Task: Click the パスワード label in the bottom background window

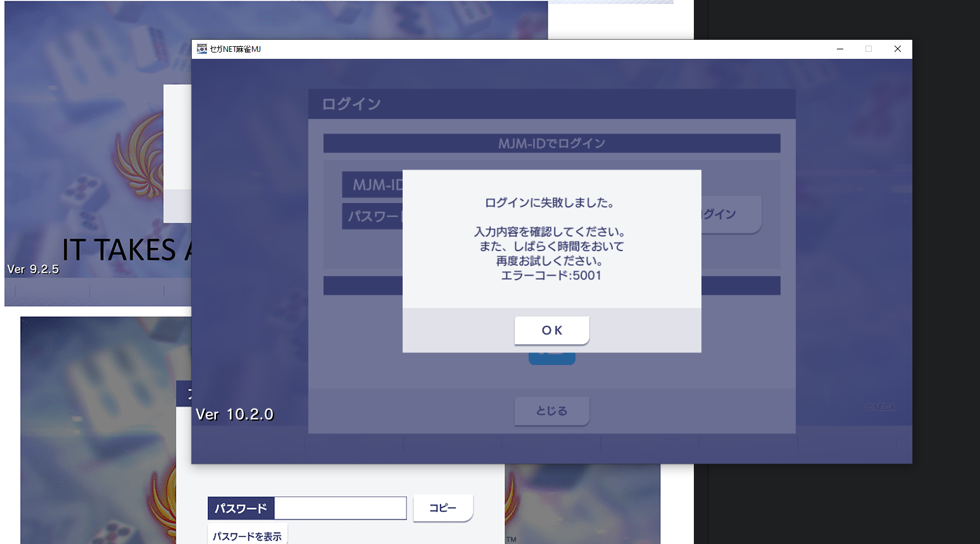Action: click(241, 508)
